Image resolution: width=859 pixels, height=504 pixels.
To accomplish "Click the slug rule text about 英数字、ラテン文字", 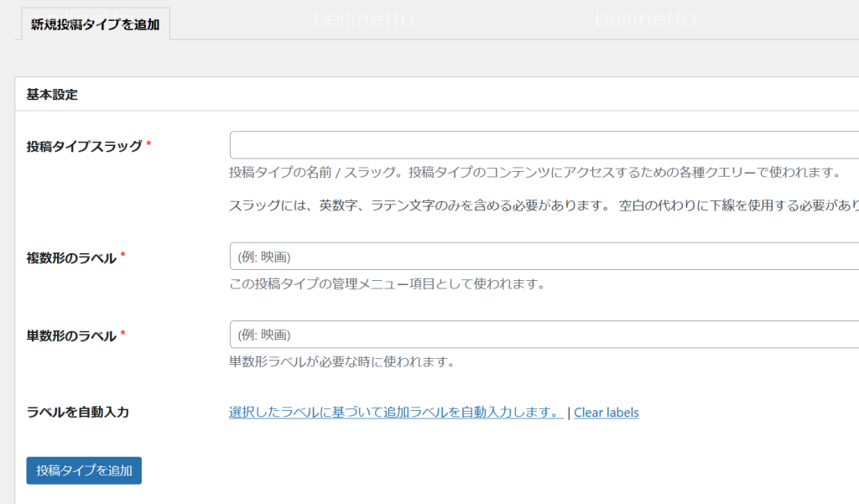I will 544,206.
